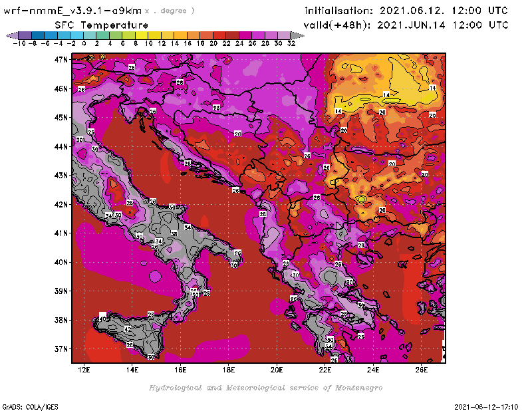Click the '16E' longitude label
The image size is (532, 411).
[180, 370]
